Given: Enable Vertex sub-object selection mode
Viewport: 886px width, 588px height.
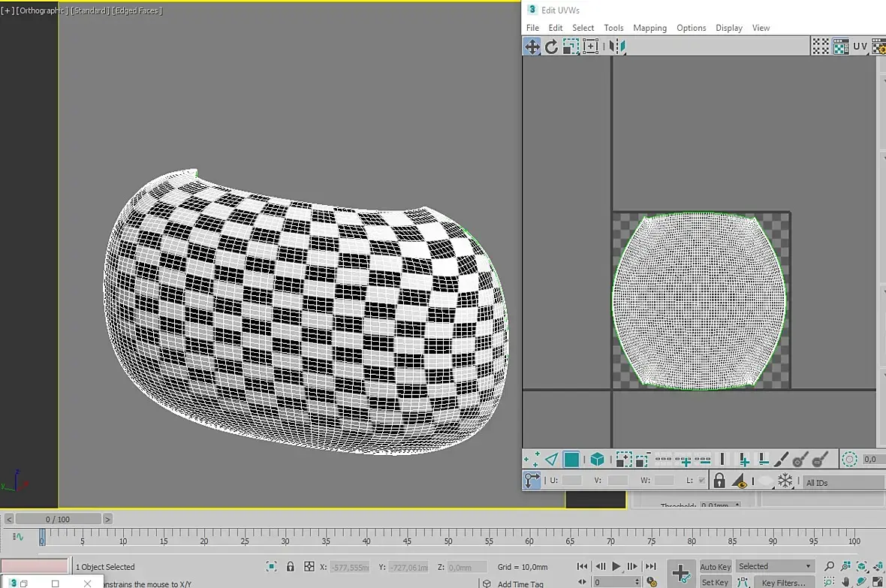Looking at the screenshot, I should pyautogui.click(x=532, y=459).
